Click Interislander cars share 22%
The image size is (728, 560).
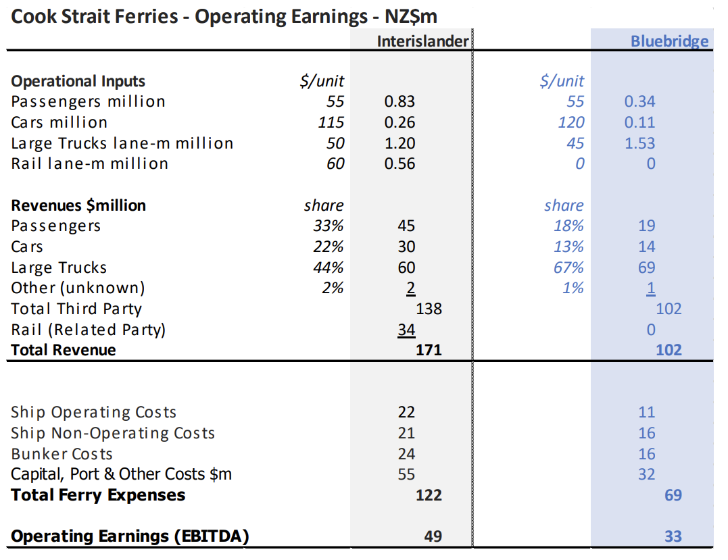coord(329,247)
